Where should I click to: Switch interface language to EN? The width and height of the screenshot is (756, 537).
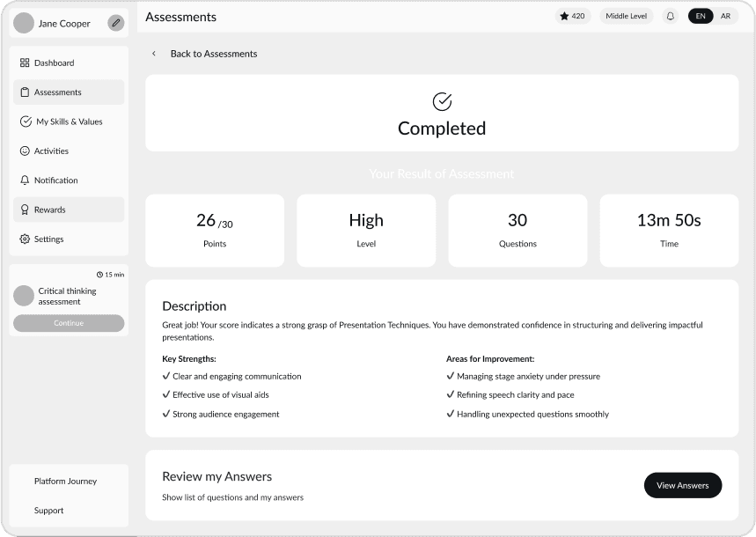point(700,16)
